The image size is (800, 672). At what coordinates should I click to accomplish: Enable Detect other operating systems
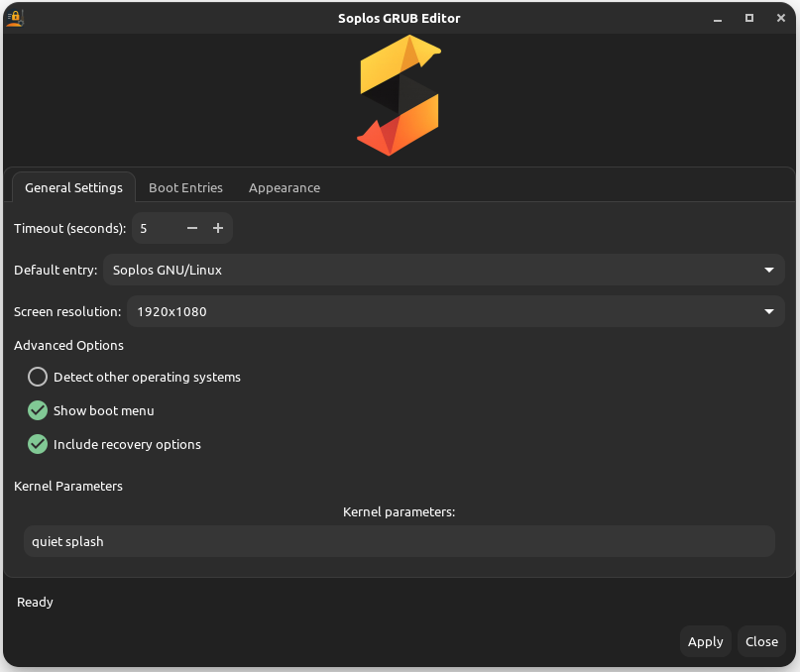coord(38,377)
